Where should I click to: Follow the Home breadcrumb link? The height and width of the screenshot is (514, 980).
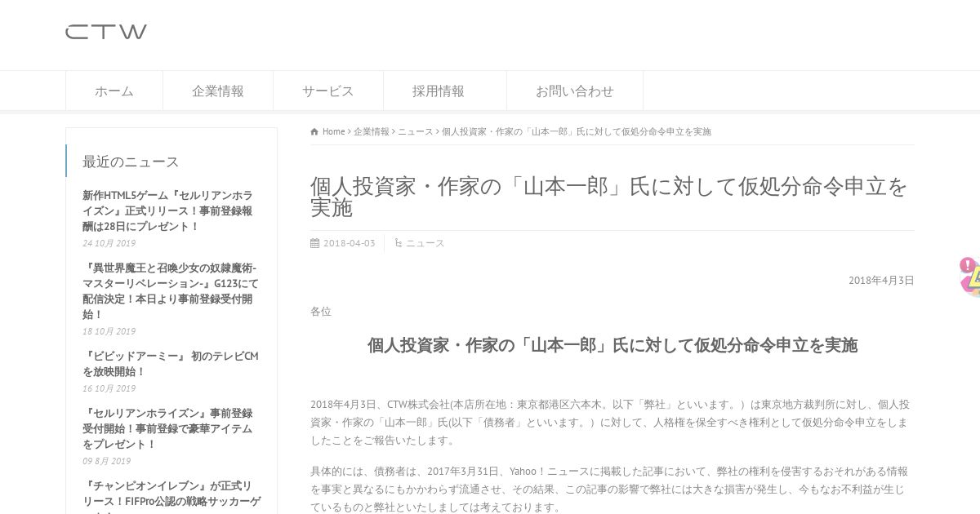[x=334, y=131]
